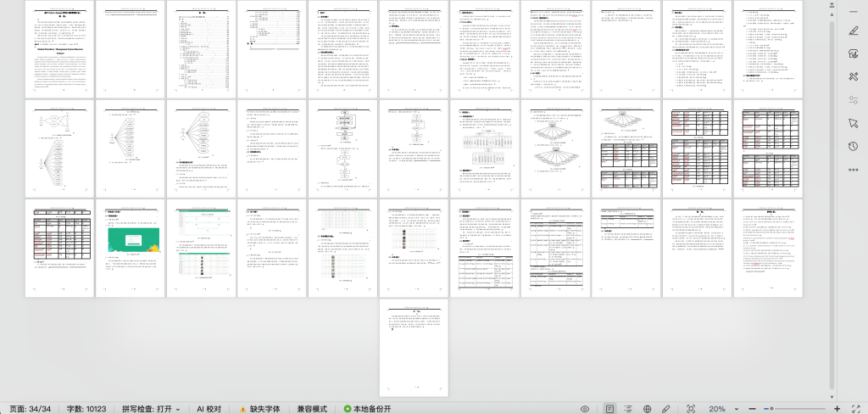Open the history/backup clock icon

(853, 146)
